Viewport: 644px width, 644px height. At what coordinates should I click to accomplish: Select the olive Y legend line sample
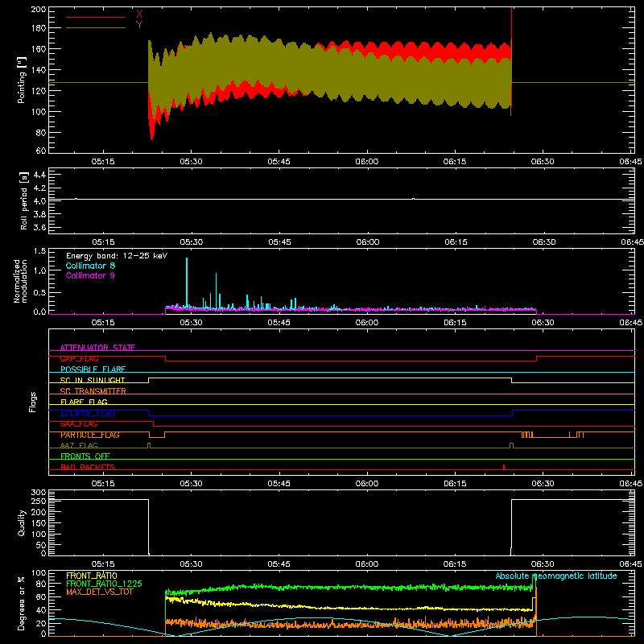pyautogui.click(x=96, y=28)
